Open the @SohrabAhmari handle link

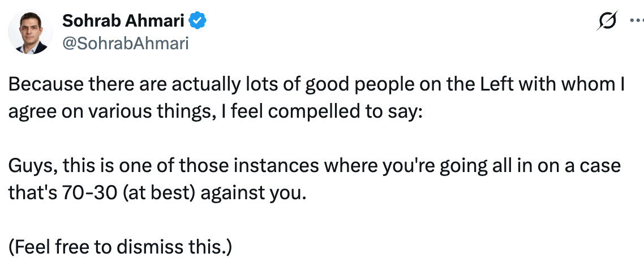coord(124,44)
